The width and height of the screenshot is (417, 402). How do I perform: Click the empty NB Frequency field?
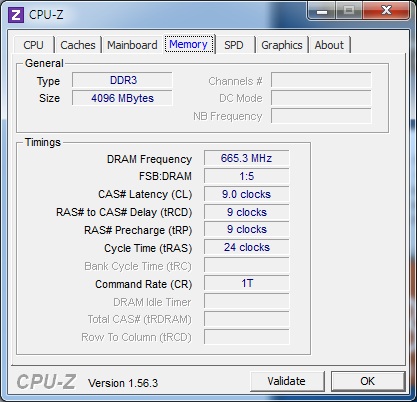point(321,116)
